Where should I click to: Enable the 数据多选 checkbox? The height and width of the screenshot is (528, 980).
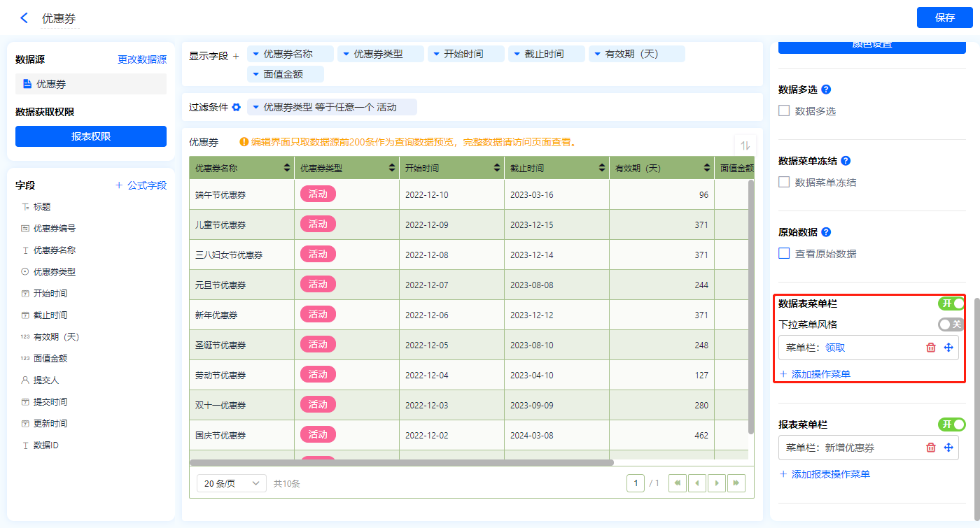[x=784, y=110]
